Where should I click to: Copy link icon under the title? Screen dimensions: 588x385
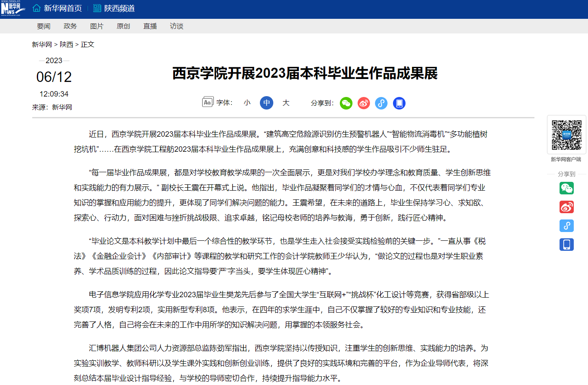(x=381, y=103)
